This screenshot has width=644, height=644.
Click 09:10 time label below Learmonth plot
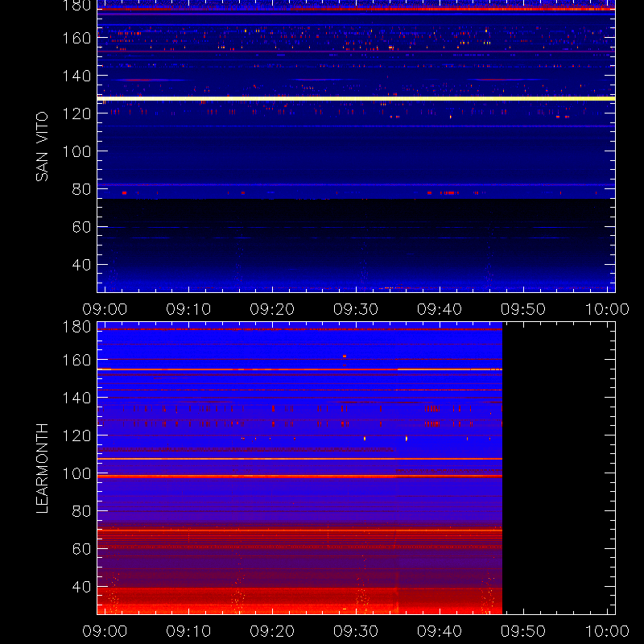(x=188, y=631)
